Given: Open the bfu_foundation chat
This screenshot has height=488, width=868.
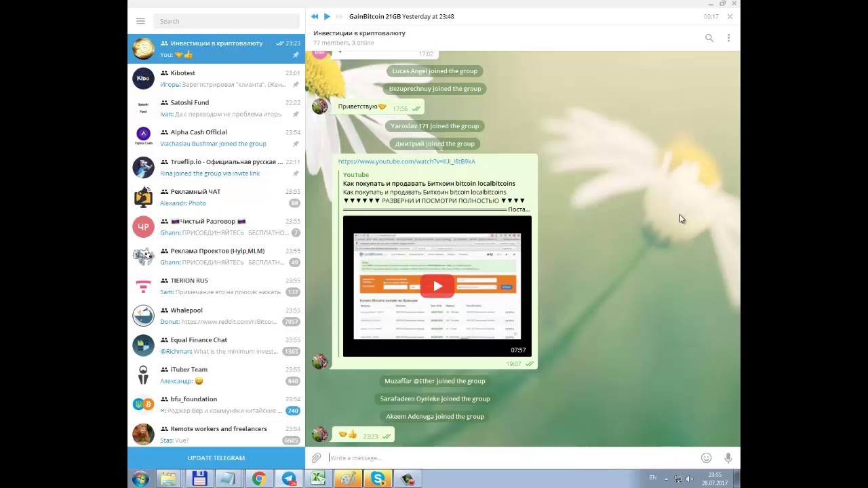Looking at the screenshot, I should [x=216, y=405].
